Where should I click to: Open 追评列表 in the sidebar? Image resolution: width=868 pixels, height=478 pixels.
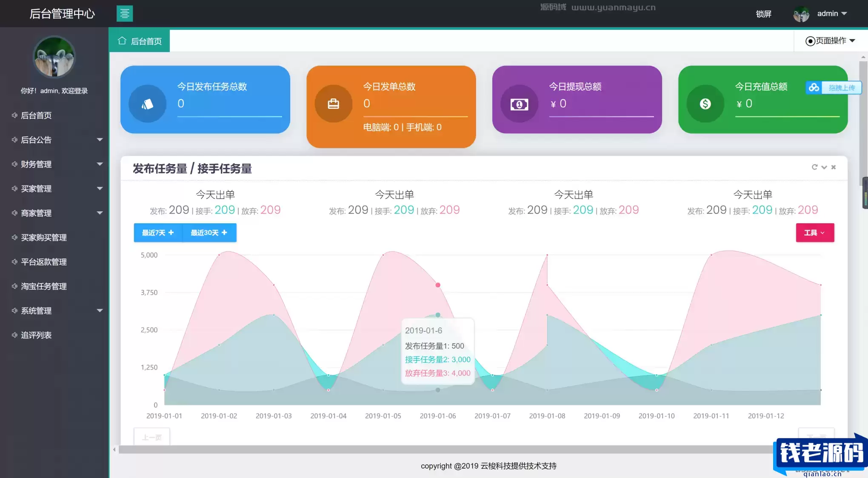tap(36, 335)
